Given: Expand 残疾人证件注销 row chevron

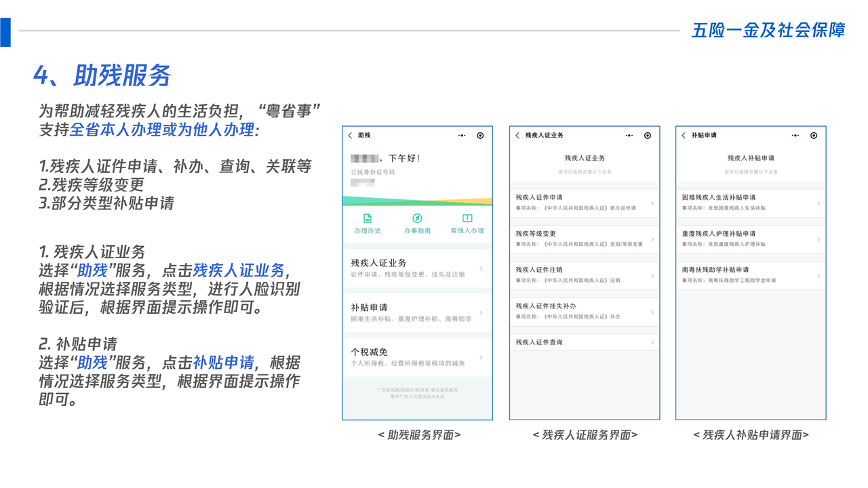Looking at the screenshot, I should [652, 275].
